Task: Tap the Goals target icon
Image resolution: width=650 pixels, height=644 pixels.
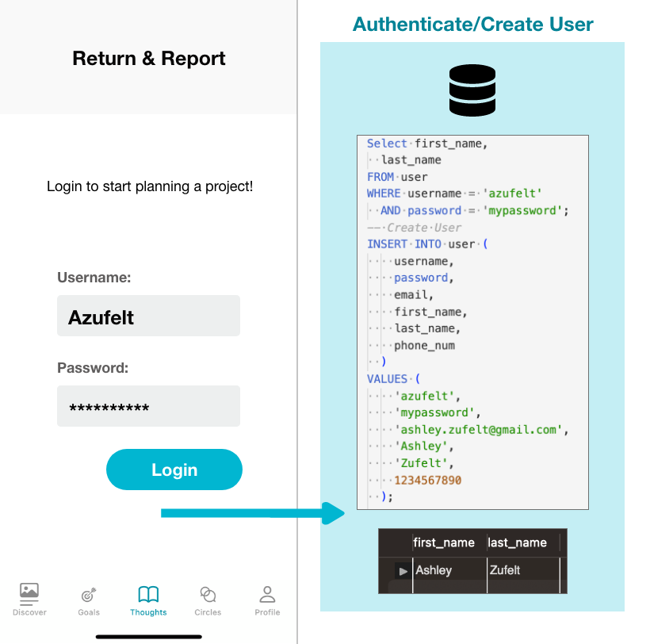Action: [89, 594]
